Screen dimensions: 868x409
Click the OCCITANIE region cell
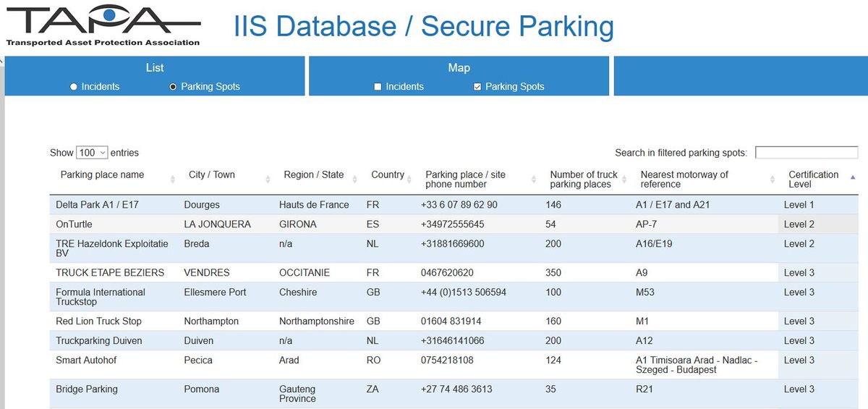(x=305, y=273)
